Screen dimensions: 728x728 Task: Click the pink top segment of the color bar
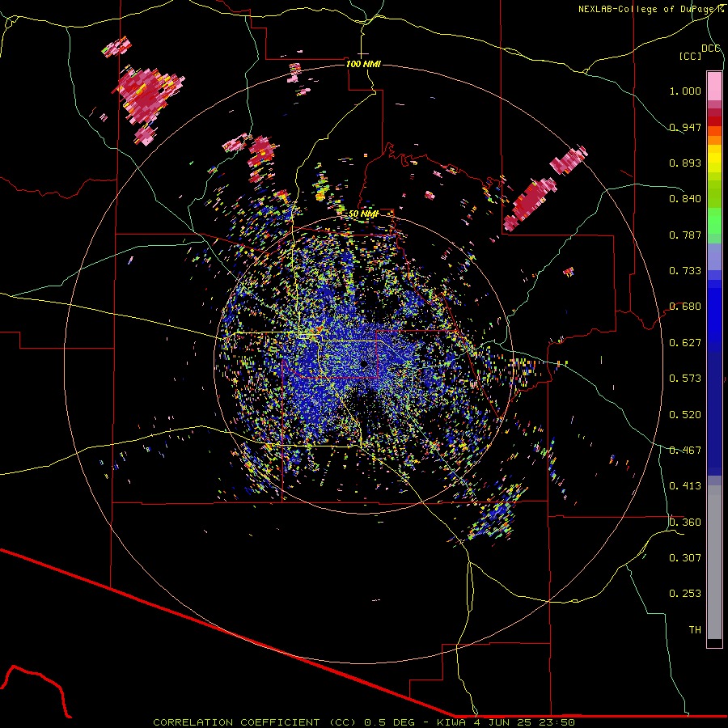714,87
